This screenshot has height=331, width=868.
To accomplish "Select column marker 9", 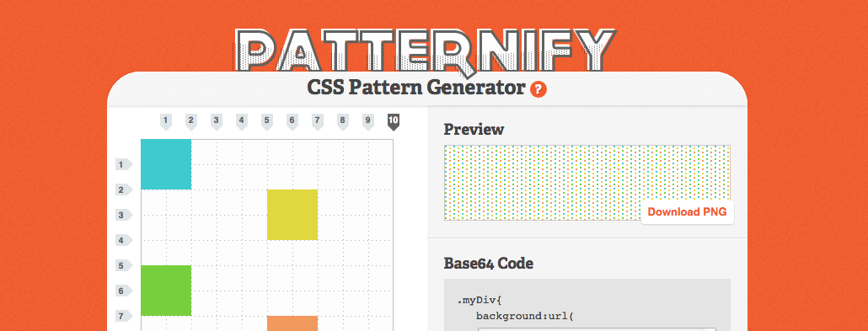I will coord(368,122).
